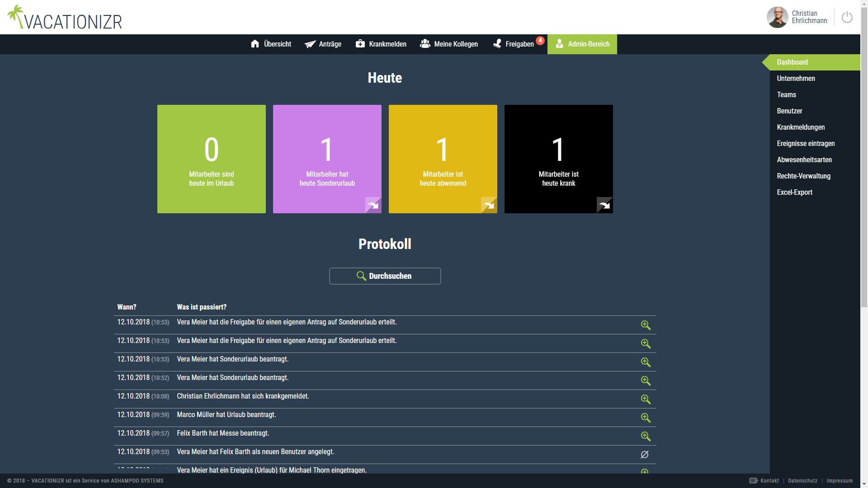Image resolution: width=868 pixels, height=488 pixels.
Task: Open Krankmeldungen in sidebar
Action: [x=815, y=127]
